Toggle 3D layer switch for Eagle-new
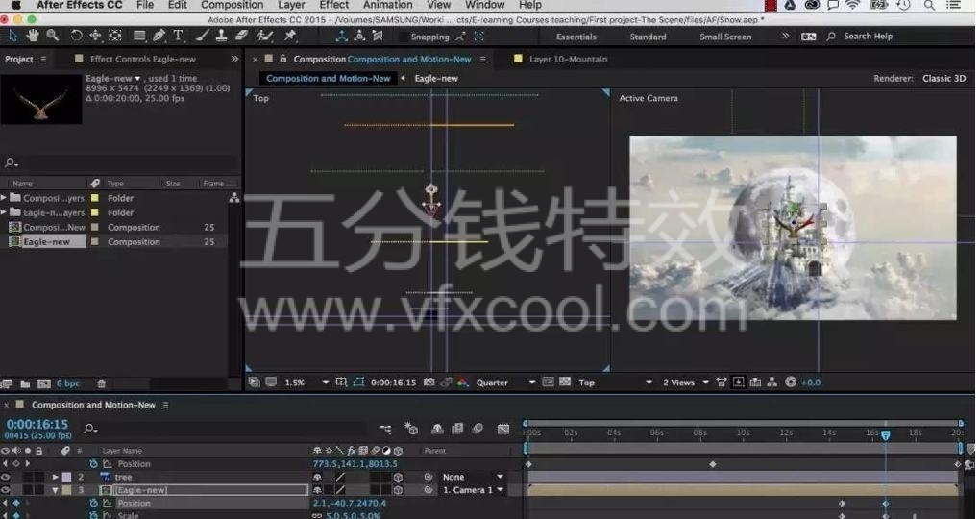The image size is (980, 519). (398, 490)
